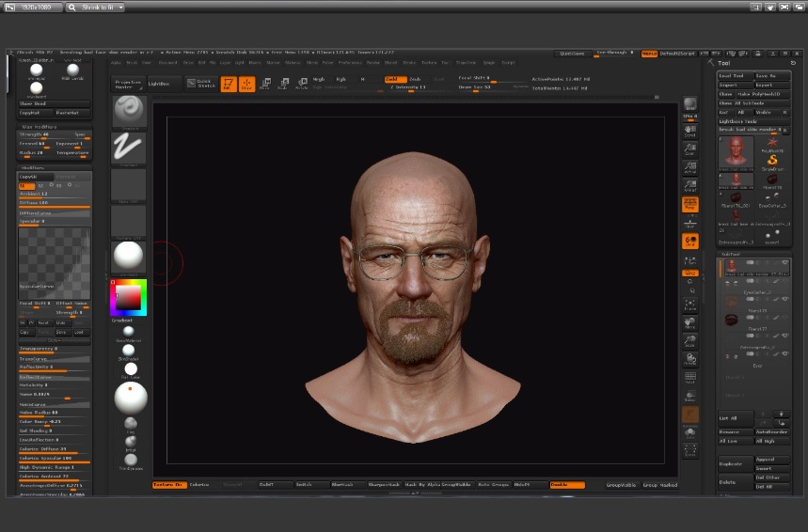Click the right shelf Scale view icon

point(690,341)
